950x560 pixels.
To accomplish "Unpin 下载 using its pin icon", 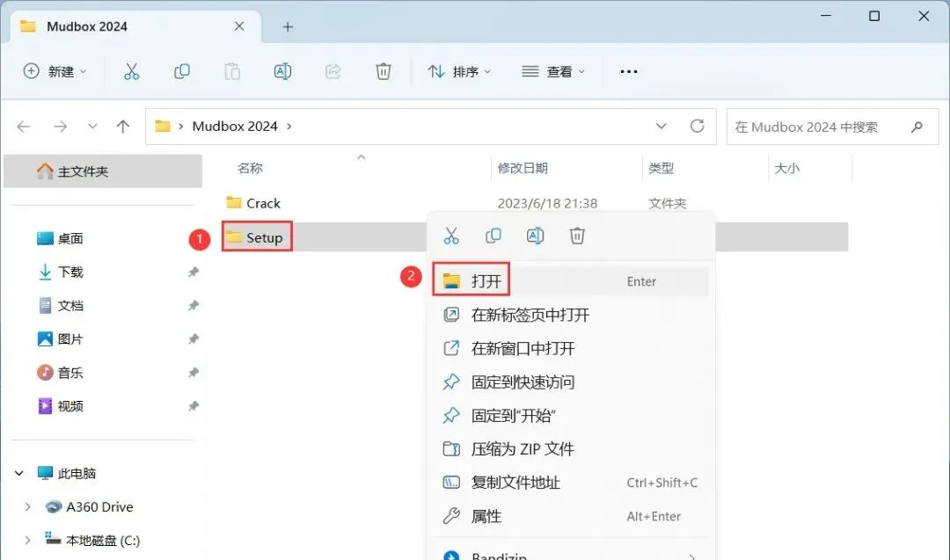I will 194,272.
